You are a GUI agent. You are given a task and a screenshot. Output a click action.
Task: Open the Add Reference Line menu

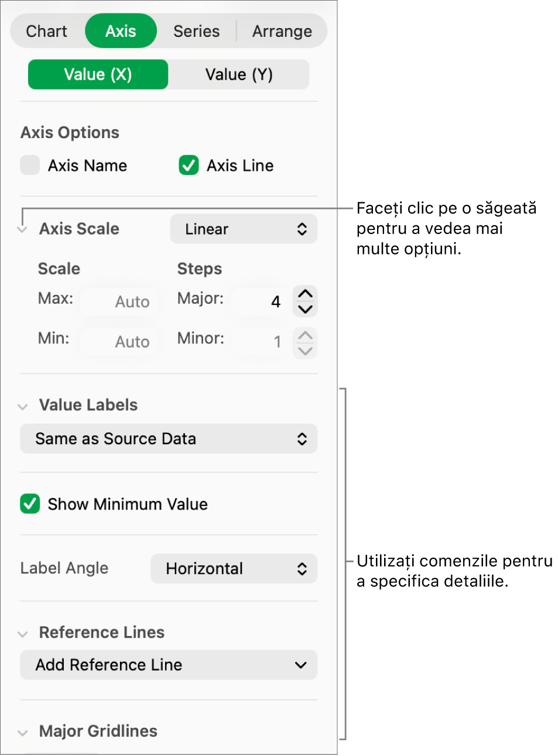coord(169,665)
